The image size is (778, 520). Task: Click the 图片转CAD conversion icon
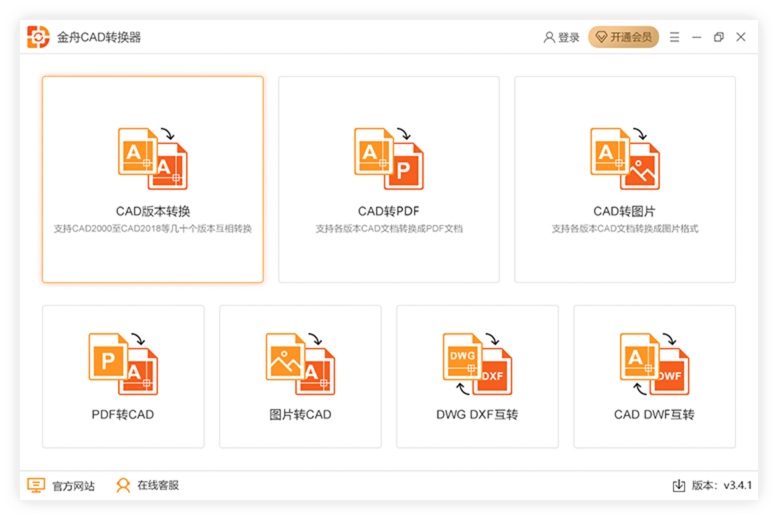click(x=300, y=364)
